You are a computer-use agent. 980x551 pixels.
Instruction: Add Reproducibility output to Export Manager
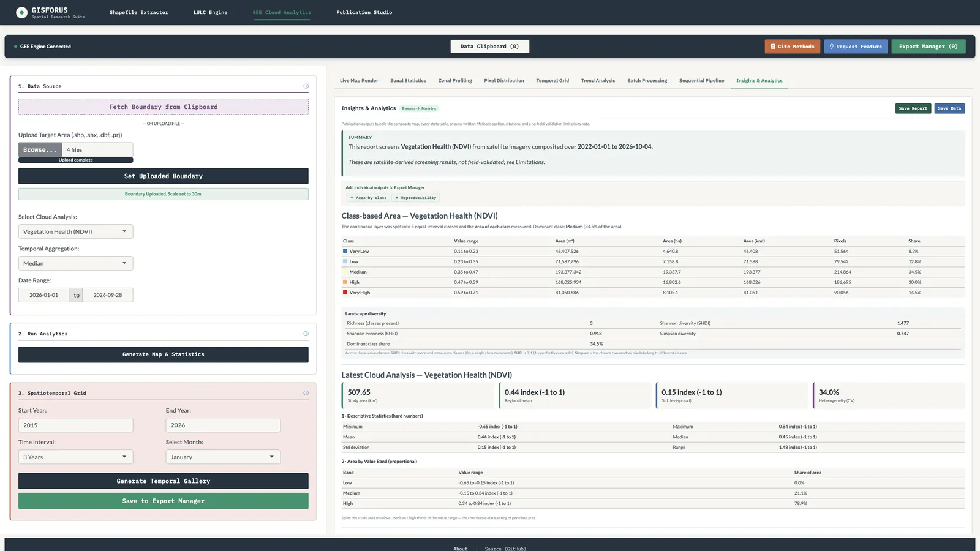(x=416, y=198)
